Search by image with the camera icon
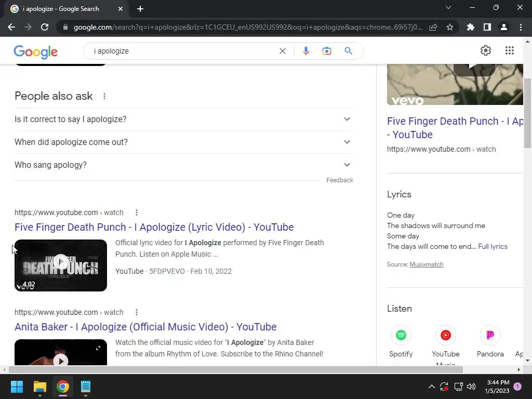 tap(326, 51)
